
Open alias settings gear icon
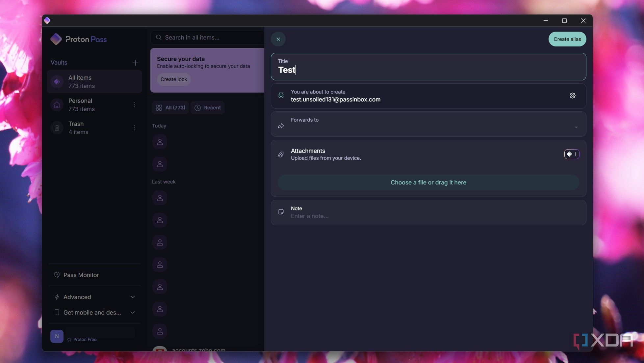[x=572, y=96]
